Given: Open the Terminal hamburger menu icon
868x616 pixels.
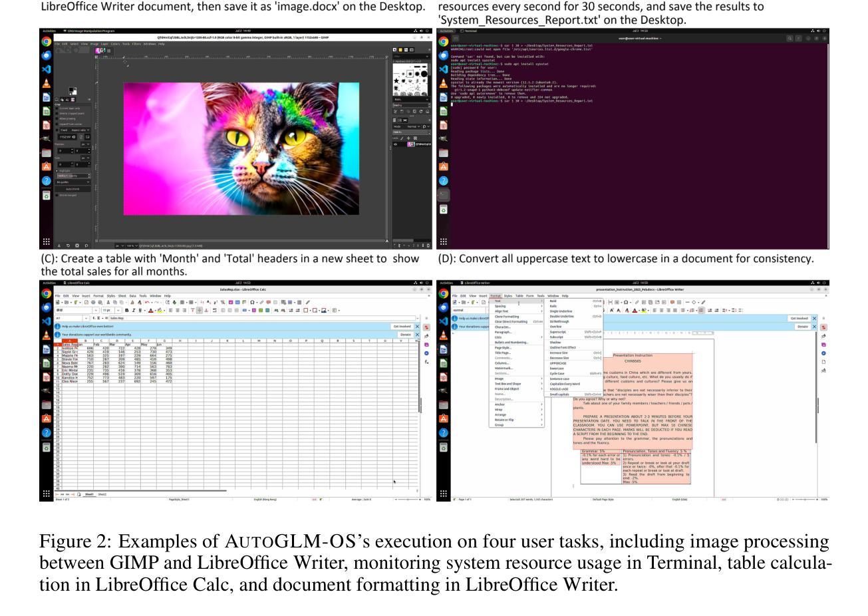Looking at the screenshot, I should (x=798, y=39).
